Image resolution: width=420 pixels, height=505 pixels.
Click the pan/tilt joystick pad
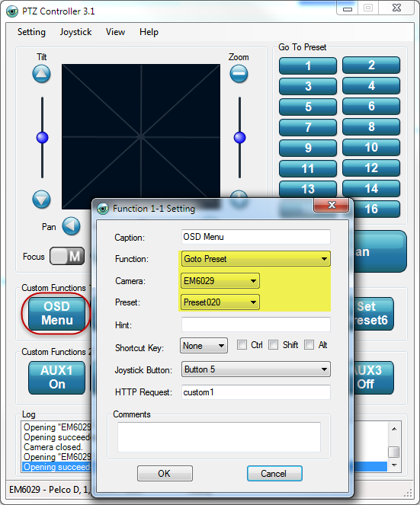click(x=141, y=136)
